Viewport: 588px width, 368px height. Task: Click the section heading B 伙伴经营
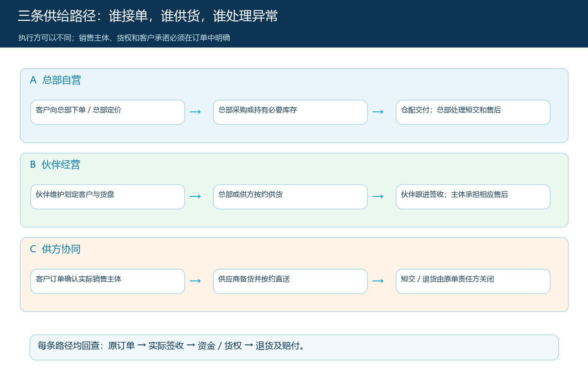(55, 164)
